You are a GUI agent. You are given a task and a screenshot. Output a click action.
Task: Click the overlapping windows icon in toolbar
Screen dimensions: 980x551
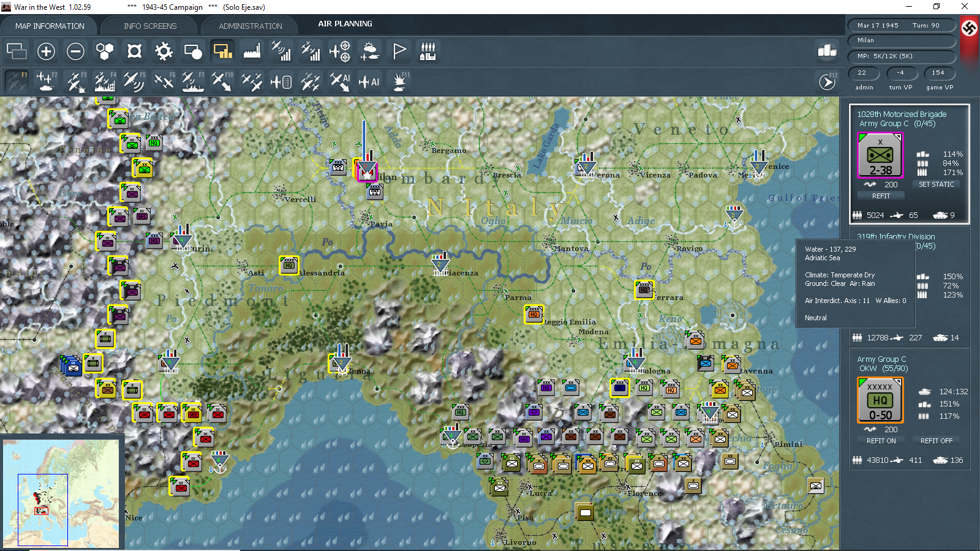pos(17,51)
